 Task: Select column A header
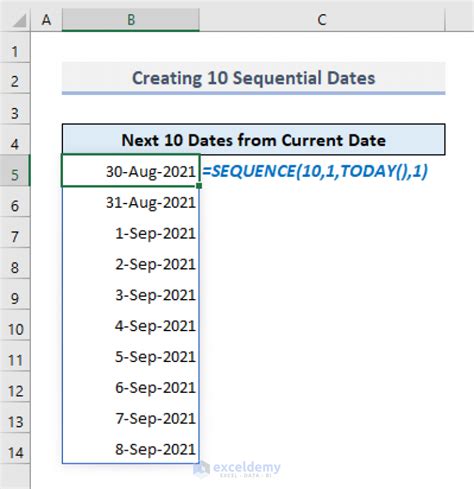pyautogui.click(x=46, y=20)
